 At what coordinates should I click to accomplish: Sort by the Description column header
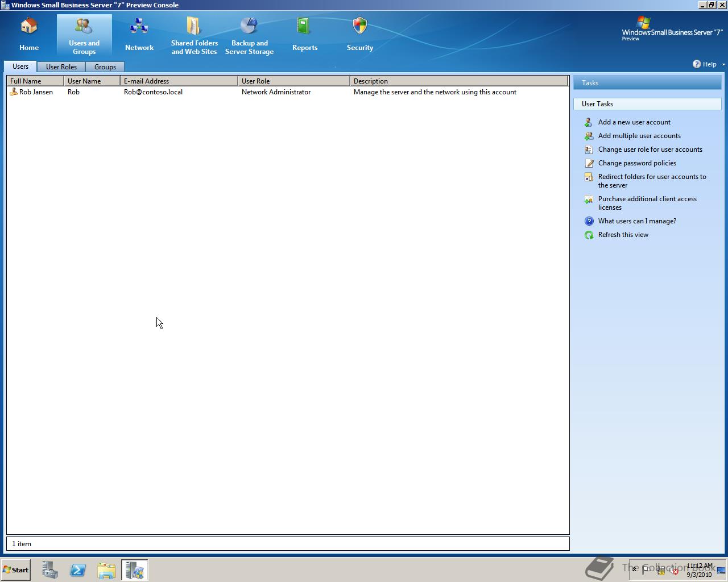459,81
